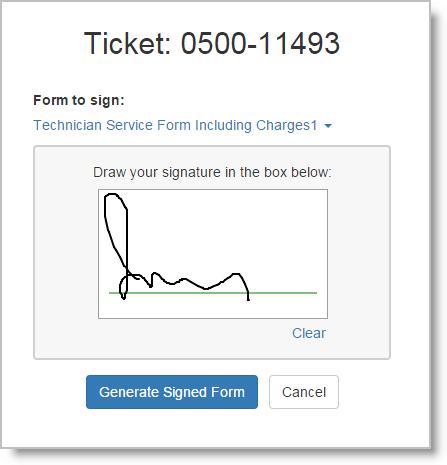Click the Form to sign label
The width and height of the screenshot is (447, 465).
[x=79, y=100]
